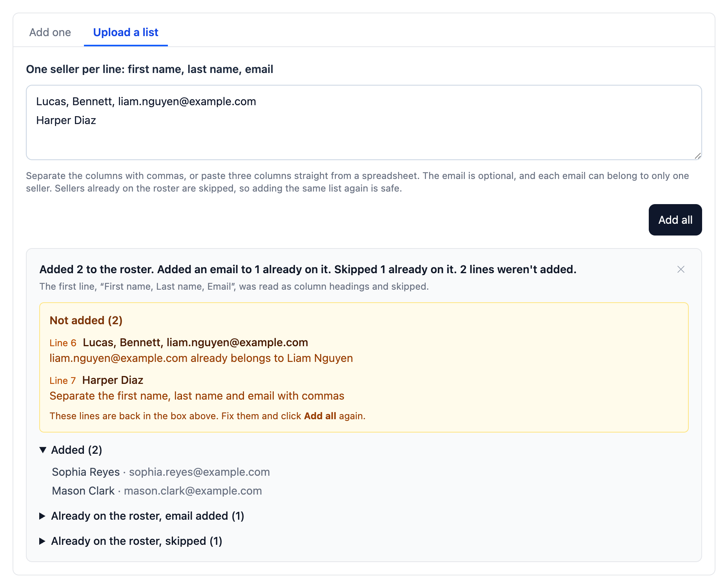This screenshot has height=588, width=728.
Task: Grab the textarea resize handle corner
Action: coord(698,156)
